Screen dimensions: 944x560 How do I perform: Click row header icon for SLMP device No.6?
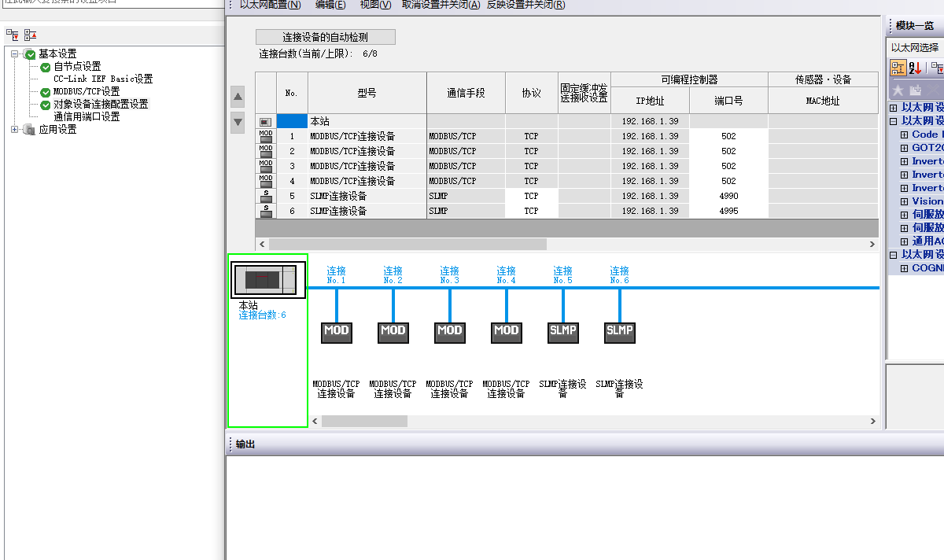coord(266,212)
